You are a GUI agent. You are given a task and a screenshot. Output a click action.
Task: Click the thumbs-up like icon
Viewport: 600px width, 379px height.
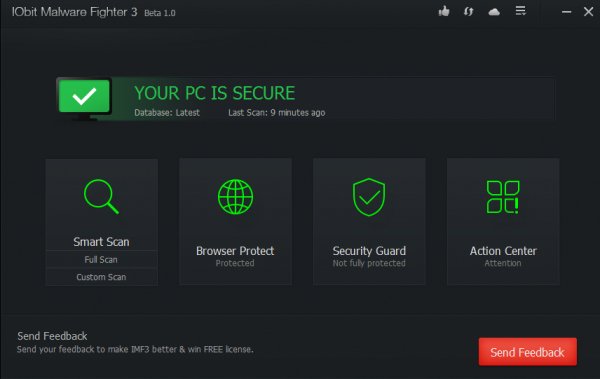click(444, 11)
